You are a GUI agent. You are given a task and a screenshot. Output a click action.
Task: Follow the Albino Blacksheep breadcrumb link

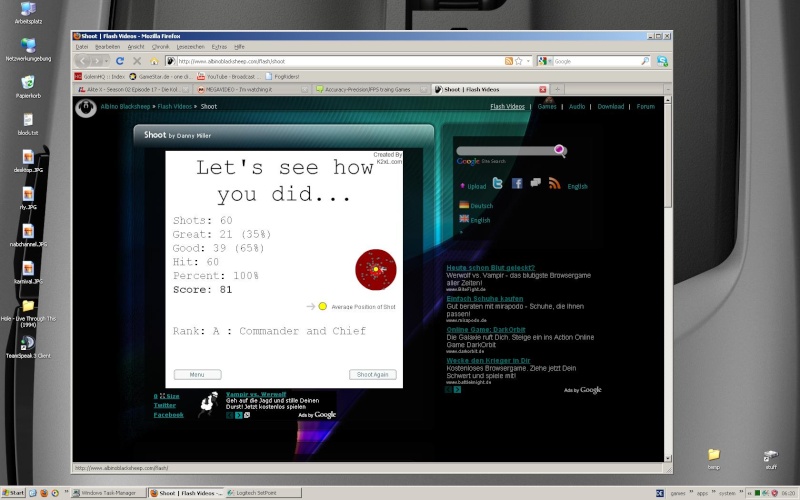pos(126,107)
